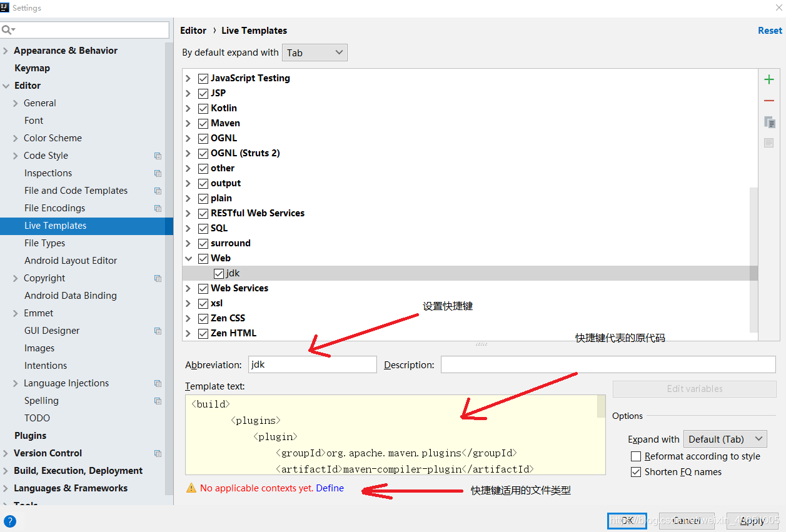Select the OGNL (Struts 2) group row

pyautogui.click(x=470, y=153)
